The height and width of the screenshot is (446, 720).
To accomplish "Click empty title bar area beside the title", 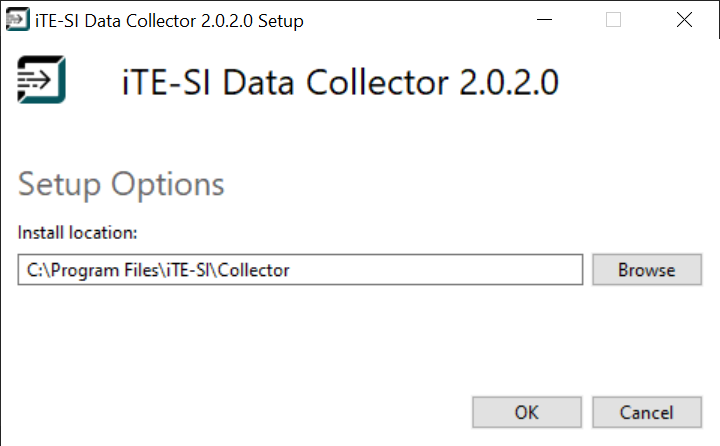I will [x=420, y=20].
